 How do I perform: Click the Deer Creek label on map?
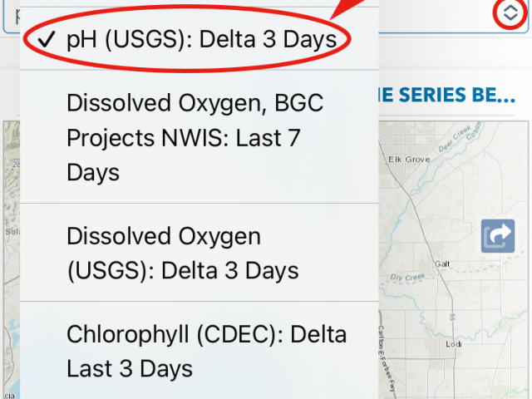coord(455,139)
